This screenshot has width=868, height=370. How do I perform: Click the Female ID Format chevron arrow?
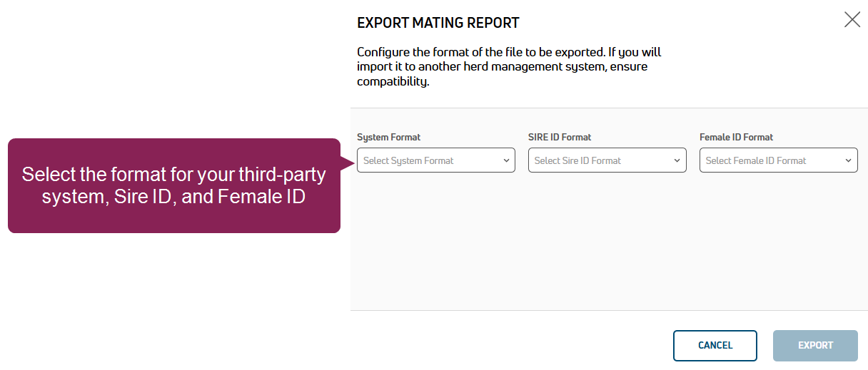point(849,160)
